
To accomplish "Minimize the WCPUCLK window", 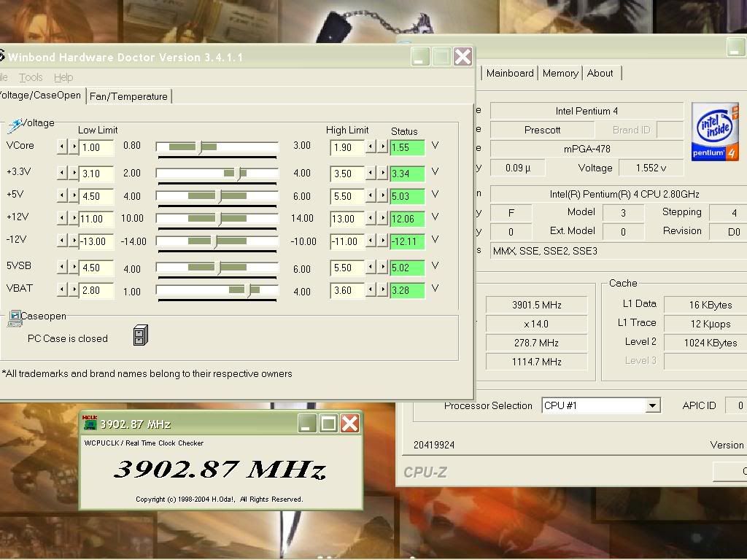I will coord(307,424).
